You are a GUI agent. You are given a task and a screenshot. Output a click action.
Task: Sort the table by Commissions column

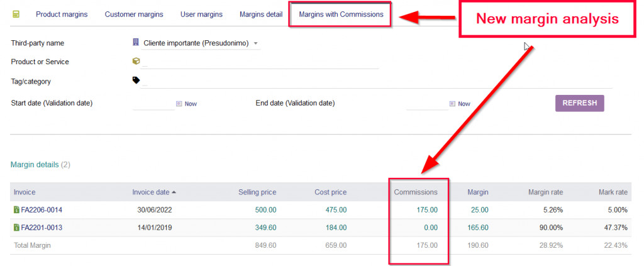click(416, 192)
